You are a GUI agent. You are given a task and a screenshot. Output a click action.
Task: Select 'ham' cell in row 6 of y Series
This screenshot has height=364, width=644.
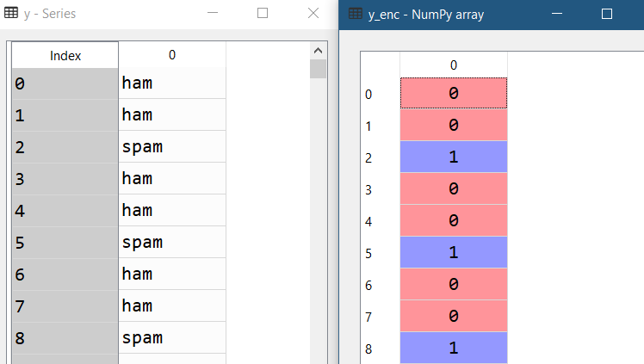172,274
